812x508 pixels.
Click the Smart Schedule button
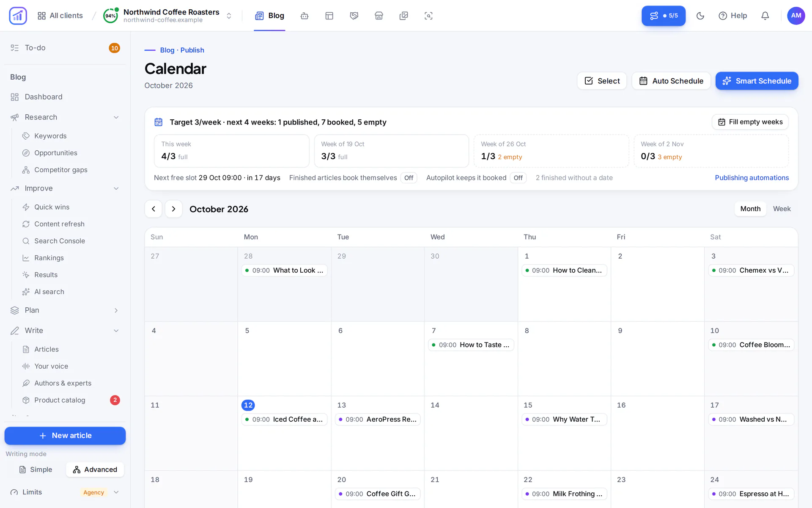[757, 81]
